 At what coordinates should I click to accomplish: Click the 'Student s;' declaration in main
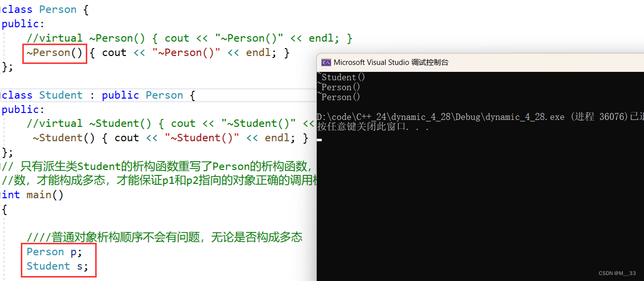[x=58, y=266]
